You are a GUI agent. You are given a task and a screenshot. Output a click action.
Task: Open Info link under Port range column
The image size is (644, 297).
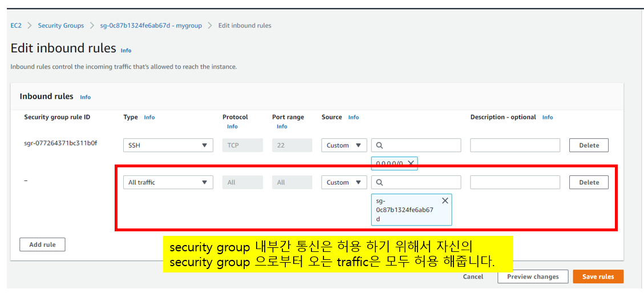click(282, 126)
